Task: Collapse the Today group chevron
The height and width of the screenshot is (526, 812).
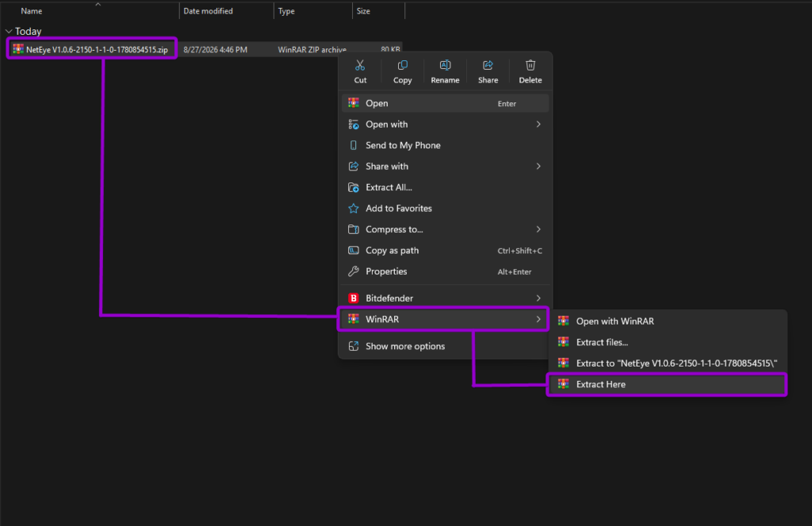Action: (8, 32)
